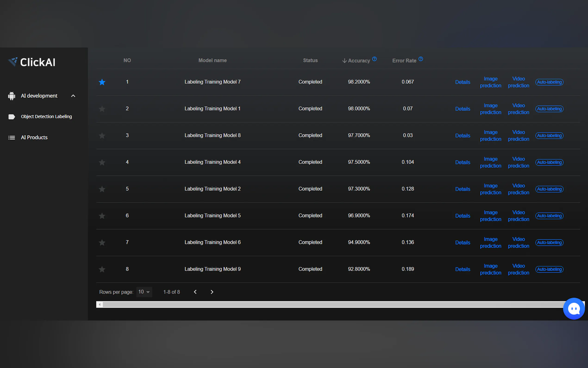This screenshot has width=588, height=368.
Task: Click Auto-labeling for Labeling Training Model 4
Action: point(549,162)
